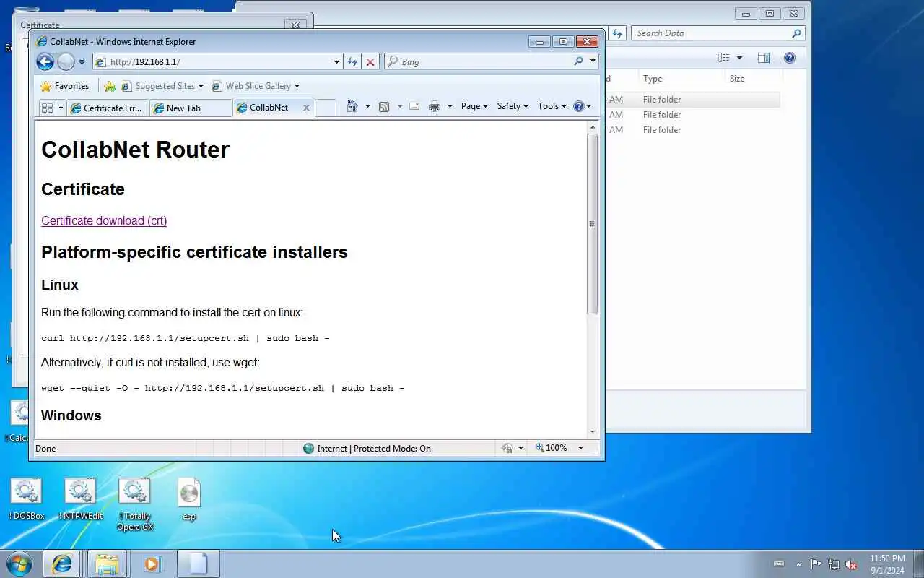Sort by the Size column in Explorer
924x578 pixels.
pyautogui.click(x=753, y=79)
